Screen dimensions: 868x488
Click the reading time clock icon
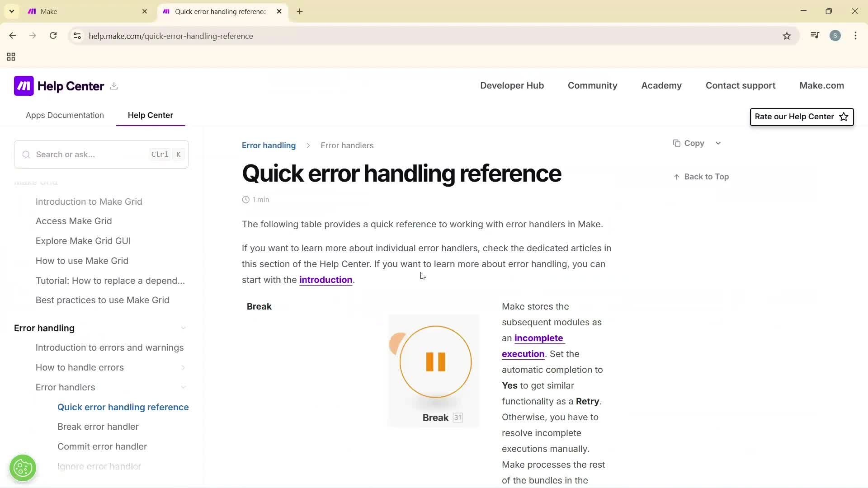(x=245, y=199)
